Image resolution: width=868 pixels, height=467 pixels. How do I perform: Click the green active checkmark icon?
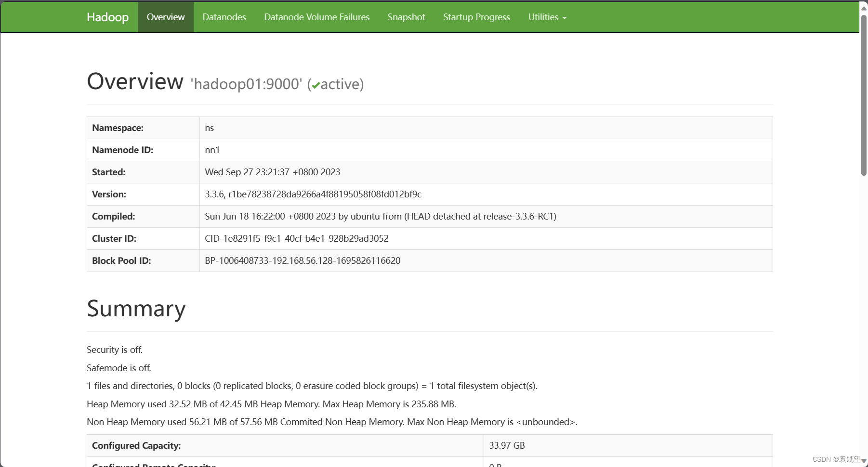tap(316, 85)
